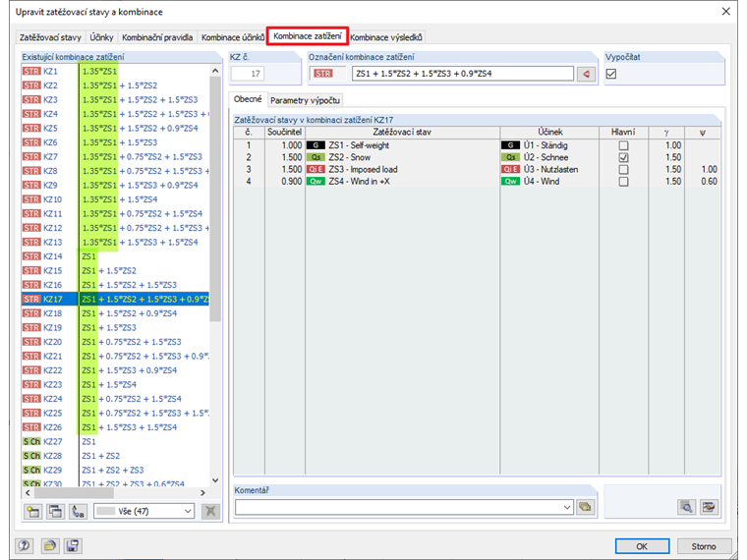This screenshot has width=747, height=560.
Task: Select the highlighted KZ17 row
Action: (115, 299)
